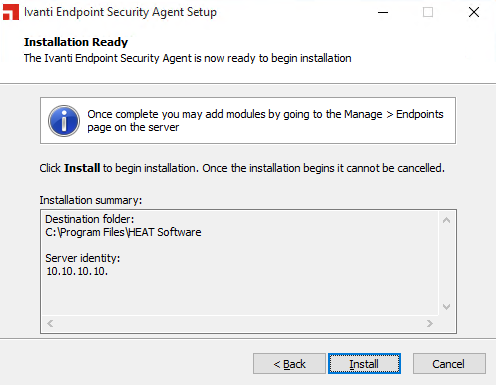Click the C:\Program Files\HEAT Software path line
This screenshot has height=385, width=496.
[x=123, y=232]
